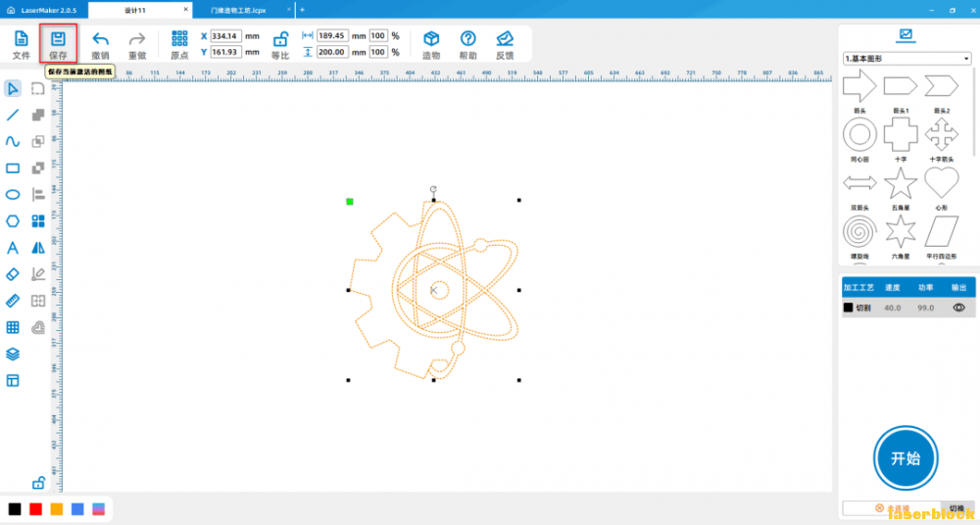Select the rectangle tool
Screen dimensions: 980x525
tap(13, 168)
